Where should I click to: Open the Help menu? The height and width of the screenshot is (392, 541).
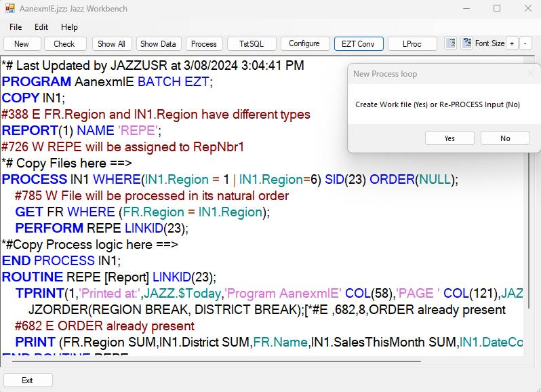click(69, 27)
